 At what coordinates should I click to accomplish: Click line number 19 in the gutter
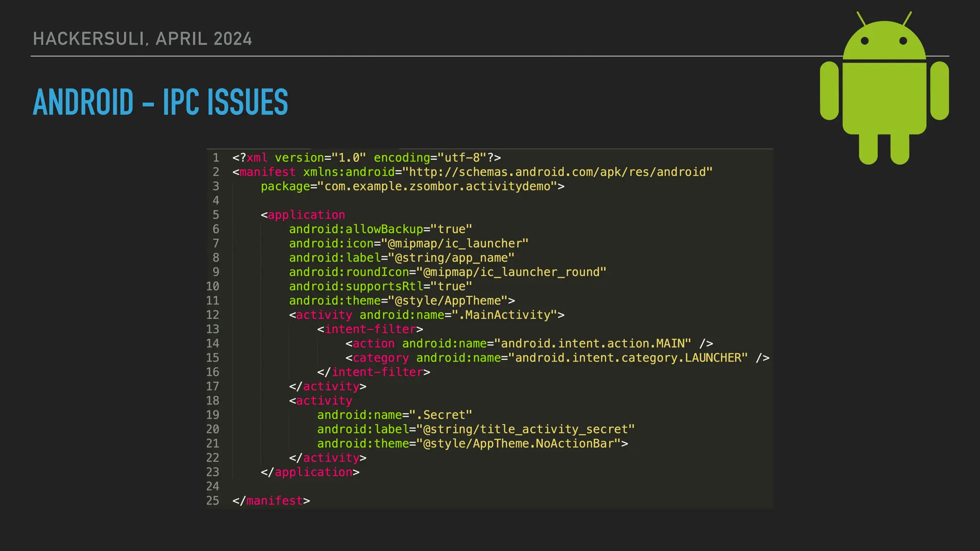coord(212,415)
